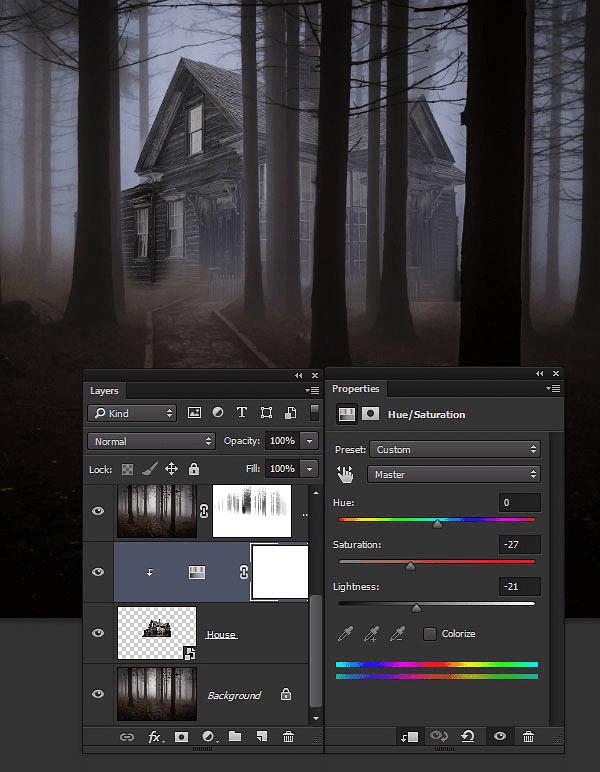Click the Hue value input field

pyautogui.click(x=519, y=503)
